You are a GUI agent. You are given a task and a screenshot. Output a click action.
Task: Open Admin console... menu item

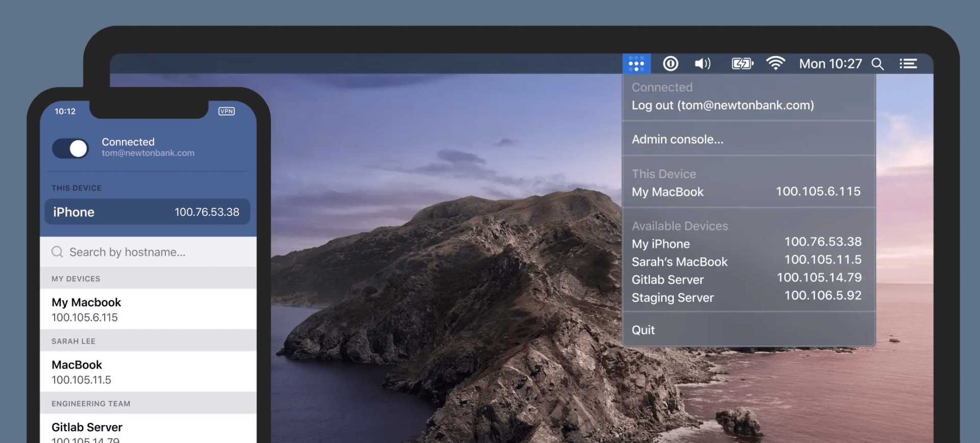coord(677,139)
